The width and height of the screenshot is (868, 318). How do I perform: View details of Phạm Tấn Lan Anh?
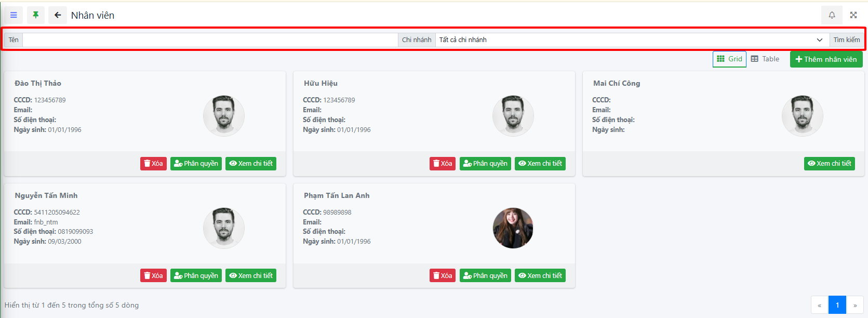(540, 276)
